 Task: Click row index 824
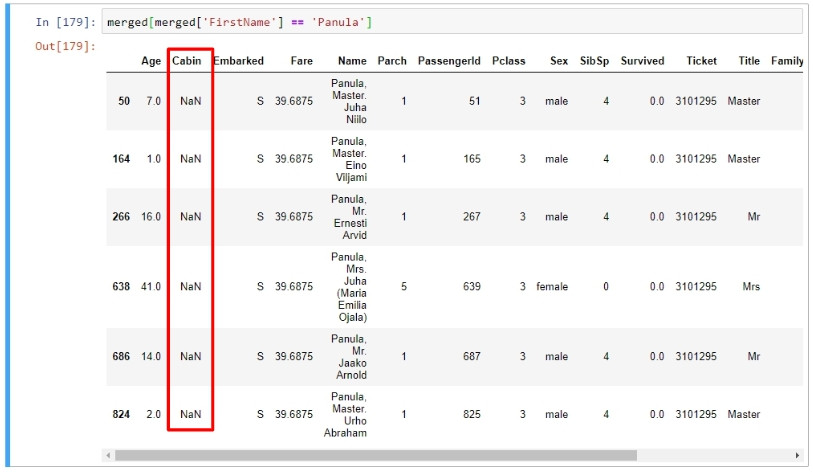121,414
